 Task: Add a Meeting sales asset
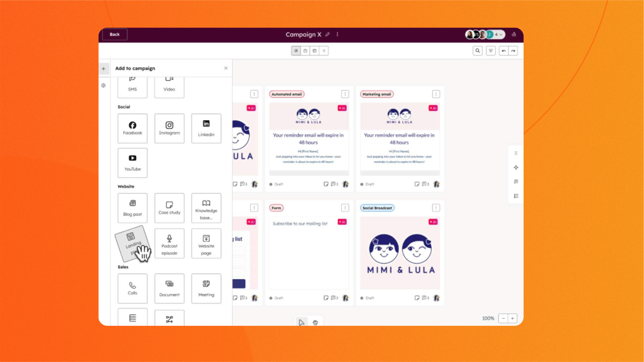pos(206,289)
